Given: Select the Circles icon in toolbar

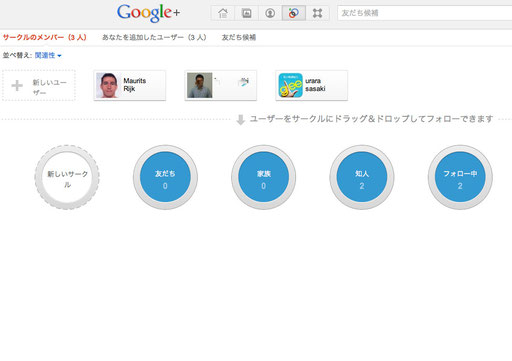Looking at the screenshot, I should click(294, 13).
